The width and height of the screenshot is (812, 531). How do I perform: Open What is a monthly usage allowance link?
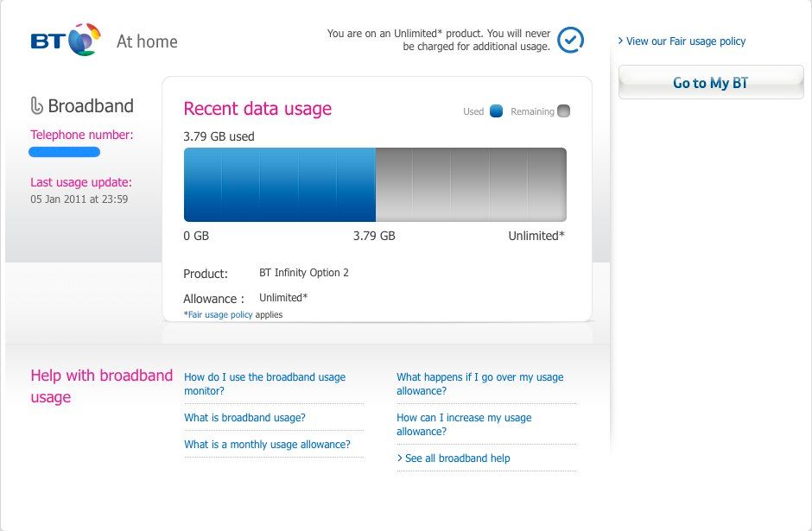point(267,445)
